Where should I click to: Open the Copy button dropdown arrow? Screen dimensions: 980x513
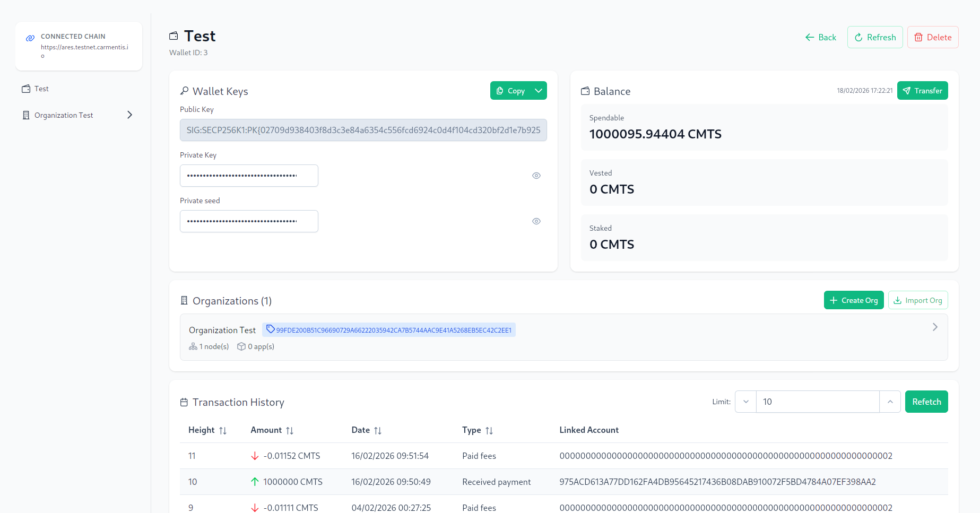pos(539,91)
